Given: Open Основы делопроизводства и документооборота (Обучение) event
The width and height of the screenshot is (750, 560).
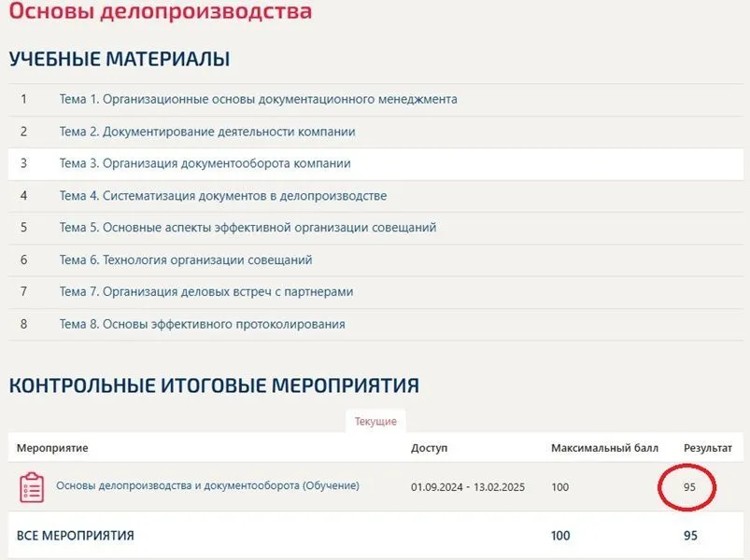Looking at the screenshot, I should (207, 485).
